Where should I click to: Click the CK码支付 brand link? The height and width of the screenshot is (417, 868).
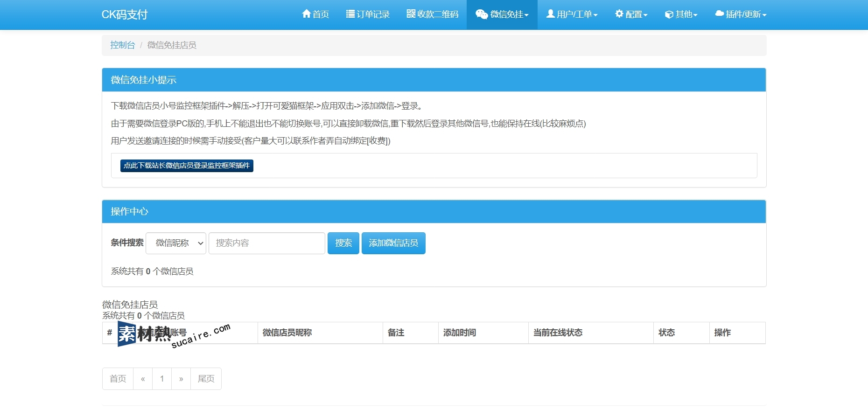point(125,14)
